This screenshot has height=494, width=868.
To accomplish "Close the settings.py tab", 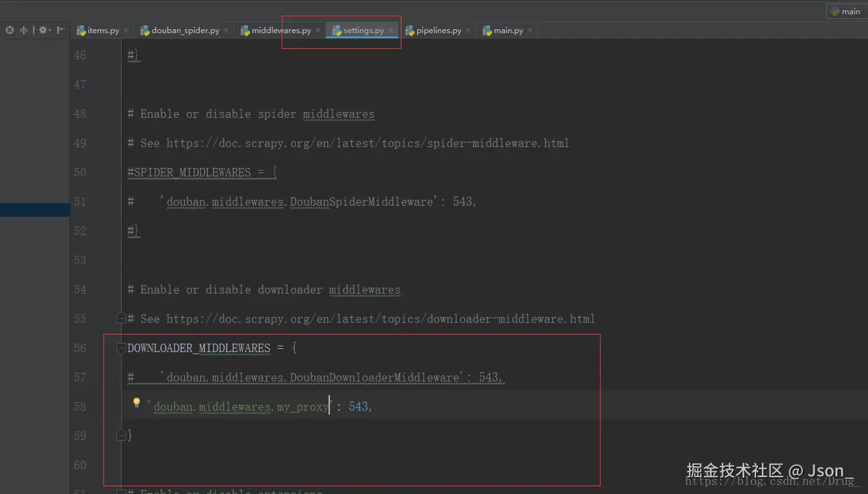I will point(390,31).
